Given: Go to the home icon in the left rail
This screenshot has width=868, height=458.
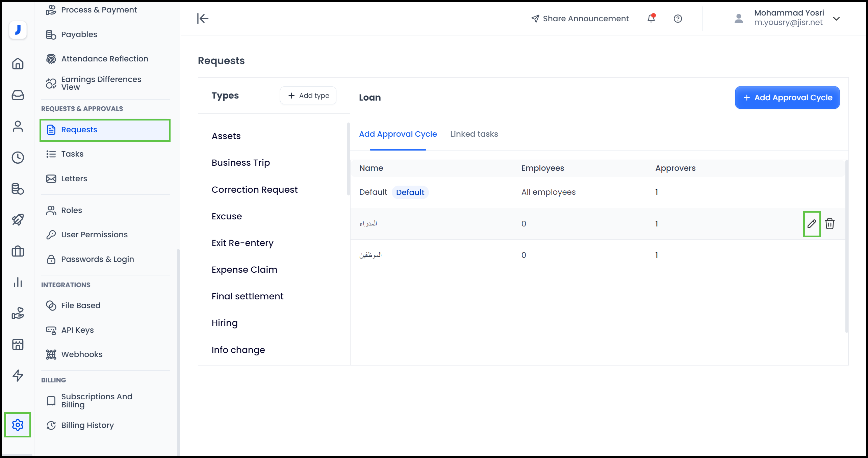Looking at the screenshot, I should coord(18,63).
